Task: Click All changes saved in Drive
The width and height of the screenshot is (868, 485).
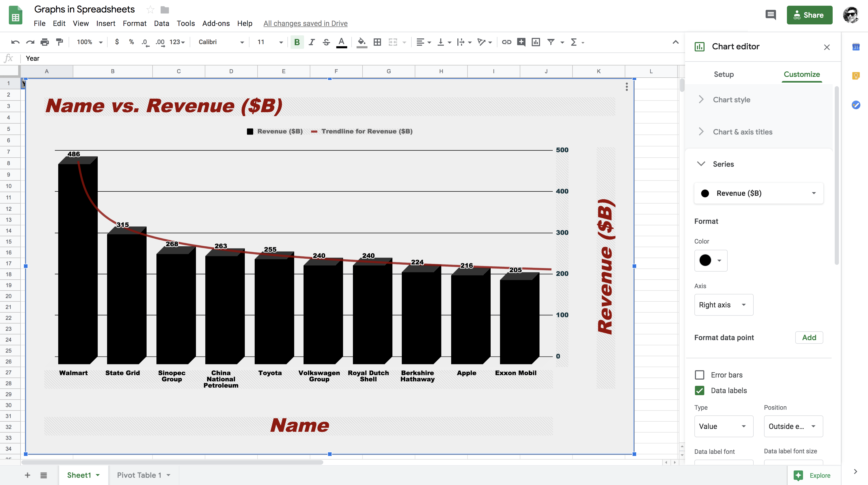Action: point(305,24)
